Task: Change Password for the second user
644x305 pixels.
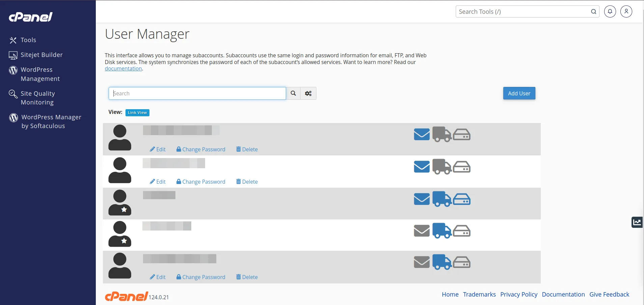Action: tap(201, 182)
